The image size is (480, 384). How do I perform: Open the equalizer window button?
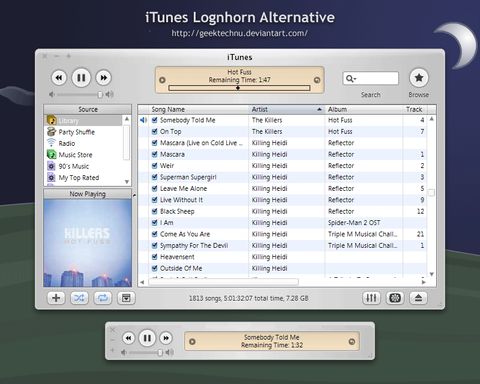[x=371, y=298]
